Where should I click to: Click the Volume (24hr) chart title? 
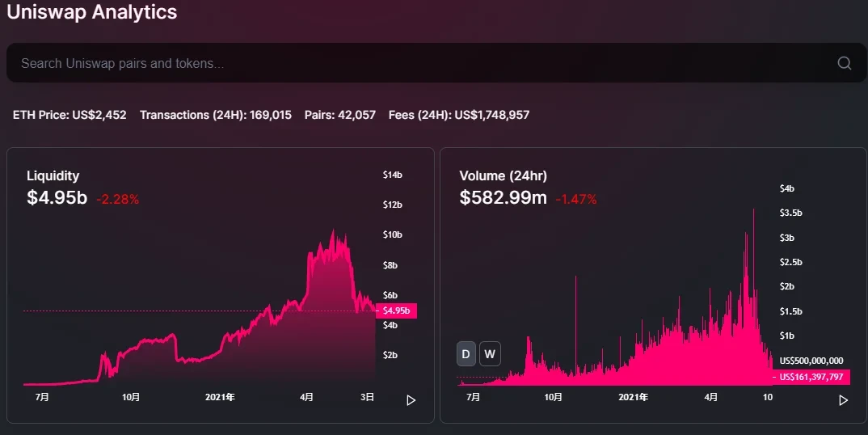coord(503,175)
